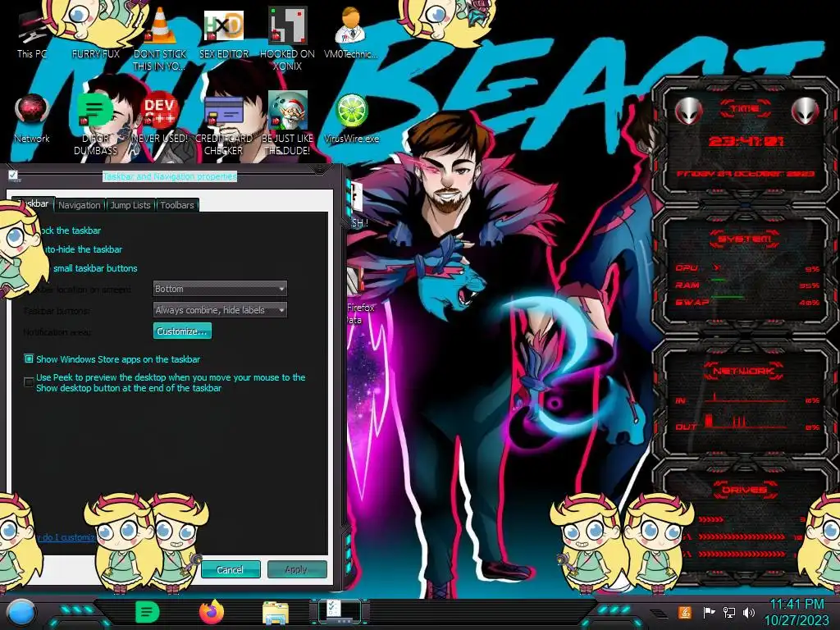Open the green DIFOR DUMBASS shortcut
The height and width of the screenshot is (630, 840).
coord(95,123)
